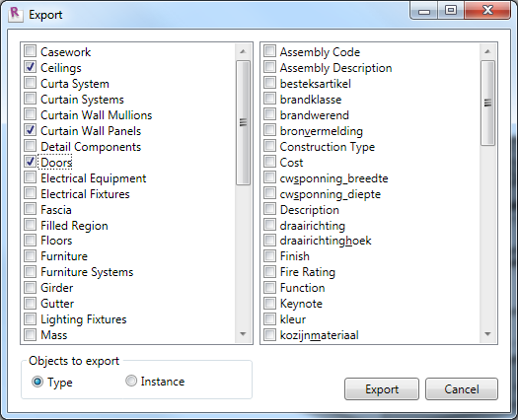Click the Export button
Viewport: 518px width, 420px height.
[382, 389]
